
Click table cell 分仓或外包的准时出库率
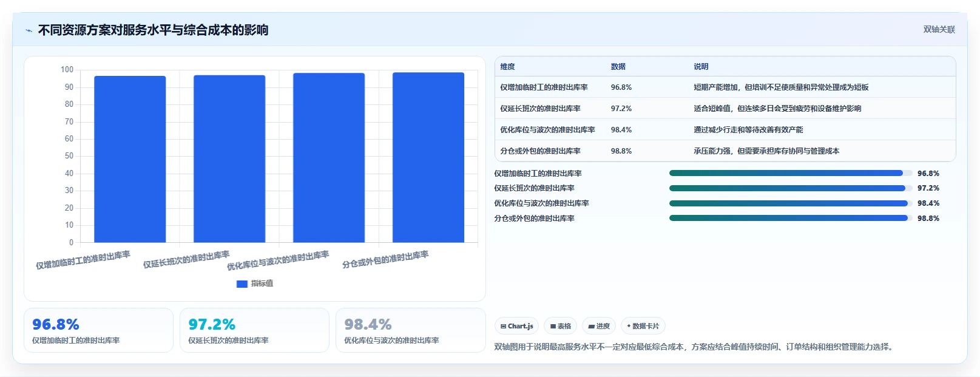(x=540, y=151)
